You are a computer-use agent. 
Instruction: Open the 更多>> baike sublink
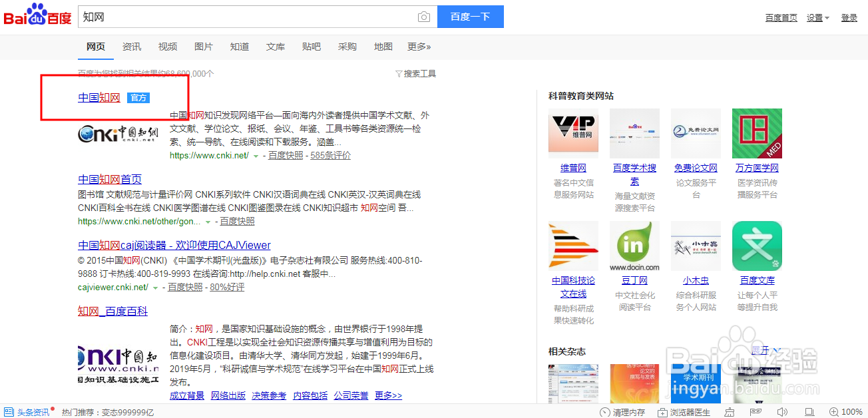click(389, 395)
